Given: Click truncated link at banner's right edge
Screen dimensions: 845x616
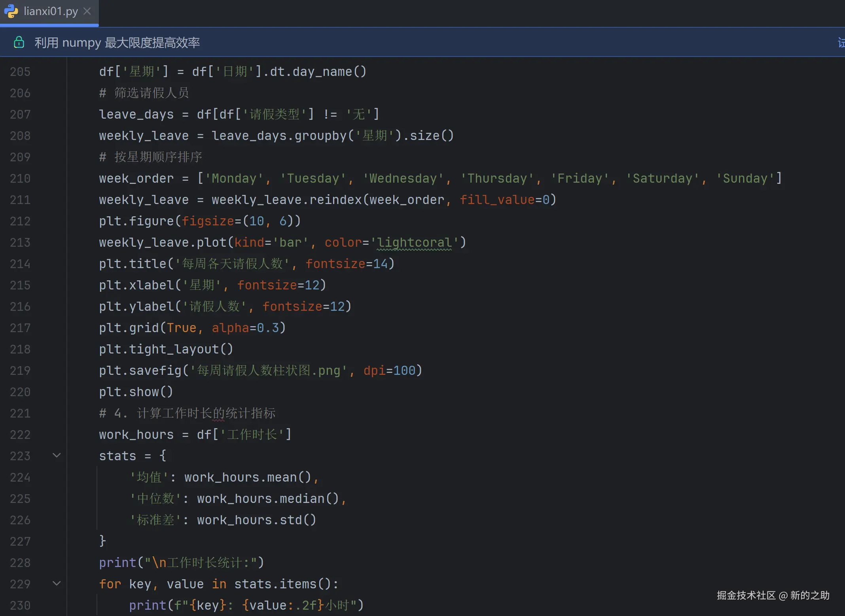Looking at the screenshot, I should tap(841, 42).
